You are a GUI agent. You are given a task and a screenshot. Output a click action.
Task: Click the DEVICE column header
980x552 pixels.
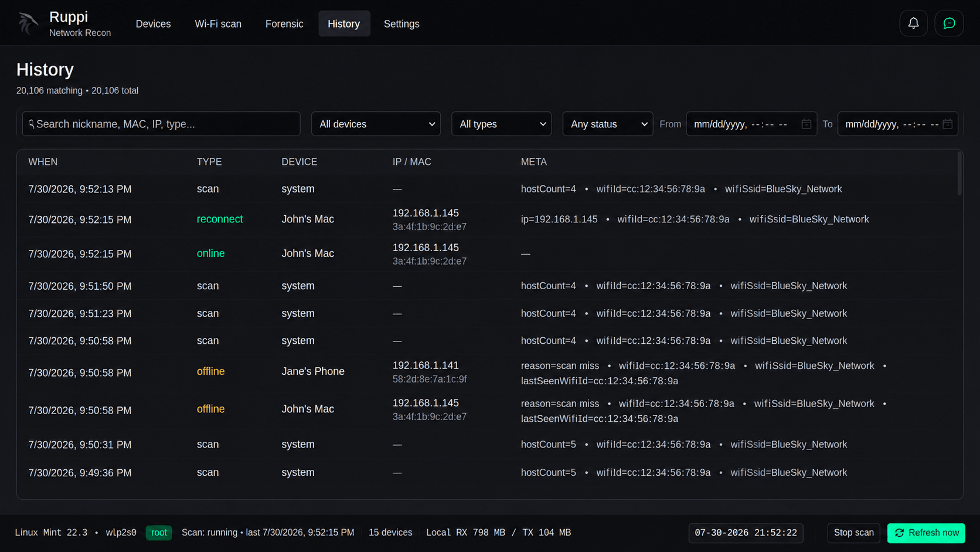[299, 162]
